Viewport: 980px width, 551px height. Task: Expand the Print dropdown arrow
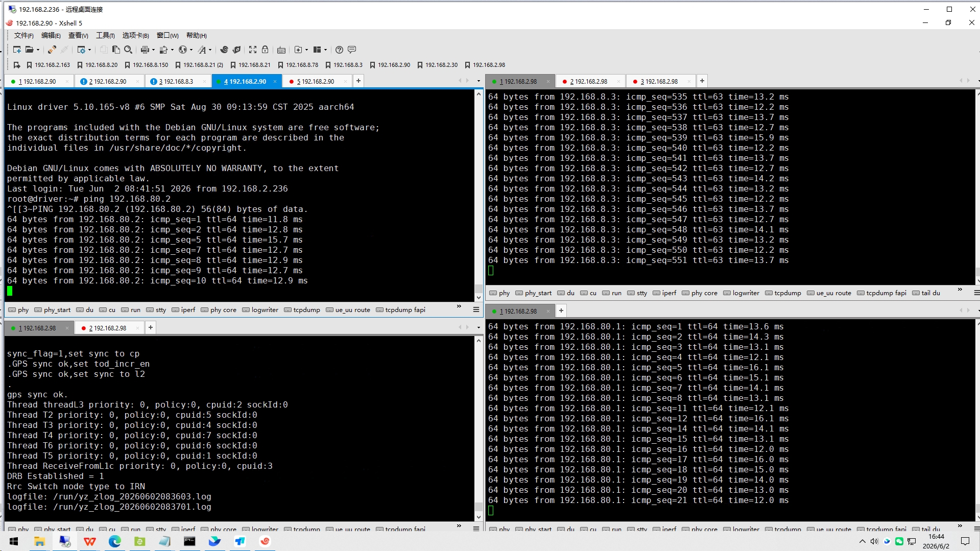coord(153,50)
